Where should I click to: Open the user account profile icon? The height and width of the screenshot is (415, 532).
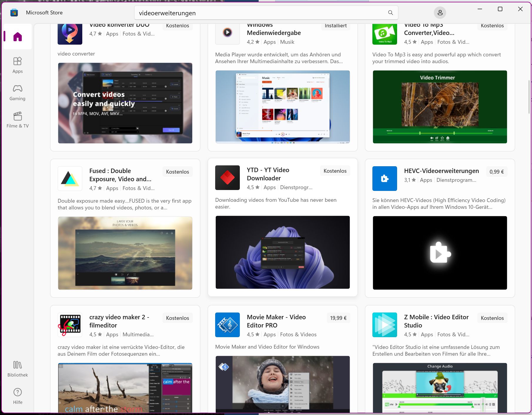tap(440, 13)
